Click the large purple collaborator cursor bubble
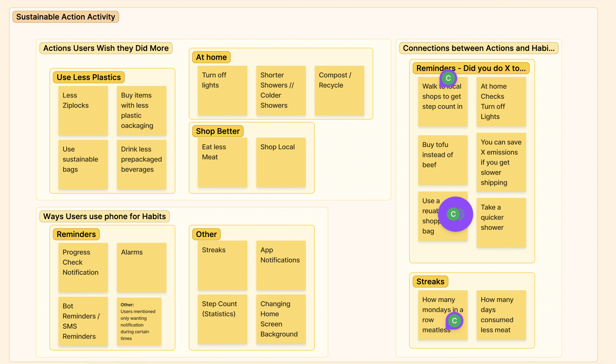 click(x=455, y=214)
